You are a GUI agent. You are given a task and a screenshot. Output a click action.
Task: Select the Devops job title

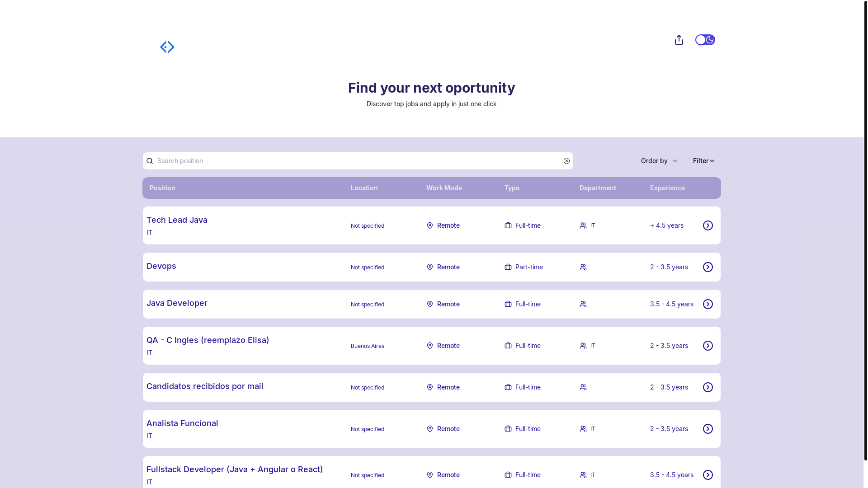click(161, 266)
